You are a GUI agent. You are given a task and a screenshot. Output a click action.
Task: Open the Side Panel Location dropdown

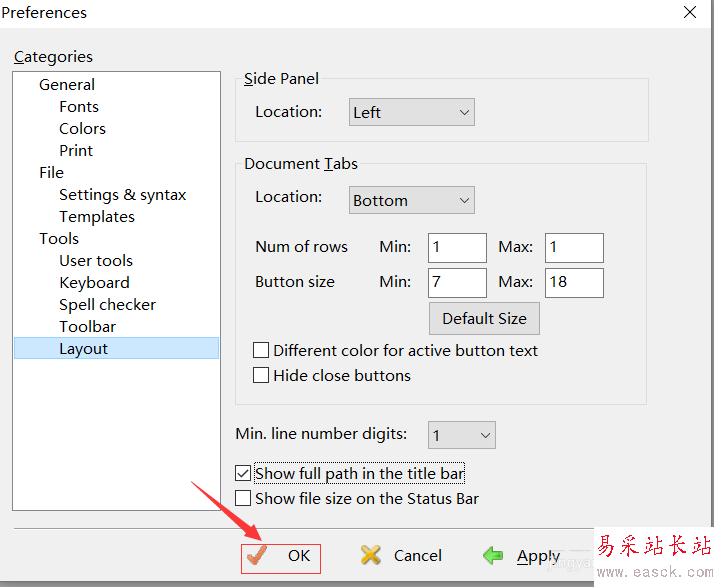click(x=411, y=112)
